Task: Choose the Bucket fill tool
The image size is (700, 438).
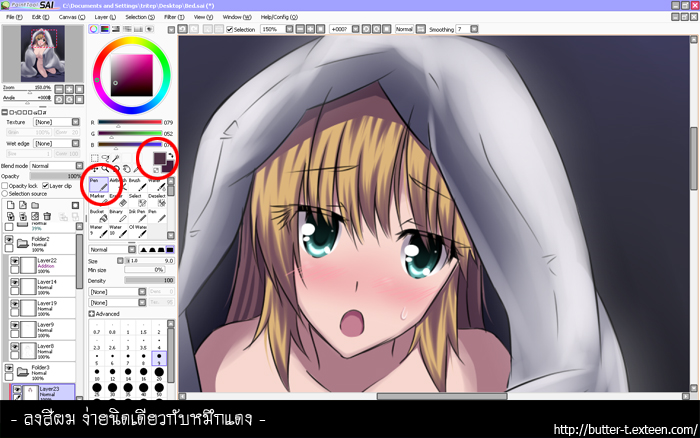Action: (99, 216)
